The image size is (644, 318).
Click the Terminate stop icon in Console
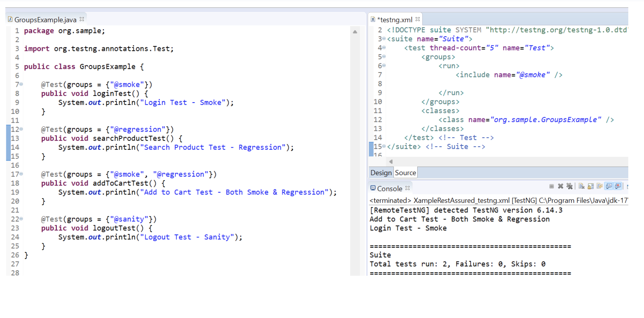point(551,186)
